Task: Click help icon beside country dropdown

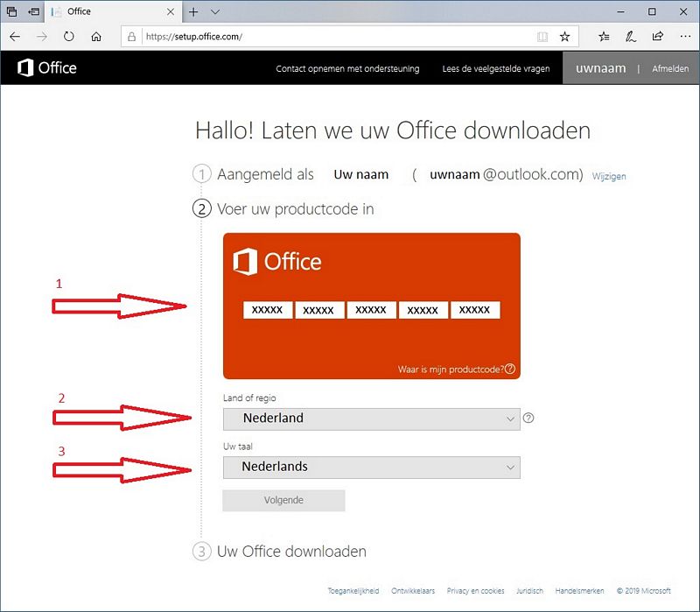Action: 528,419
